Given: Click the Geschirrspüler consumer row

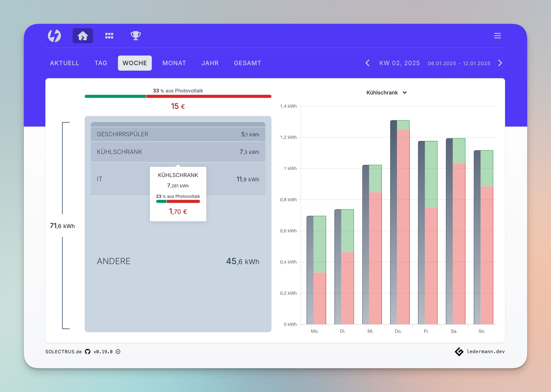Looking at the screenshot, I should pos(178,134).
